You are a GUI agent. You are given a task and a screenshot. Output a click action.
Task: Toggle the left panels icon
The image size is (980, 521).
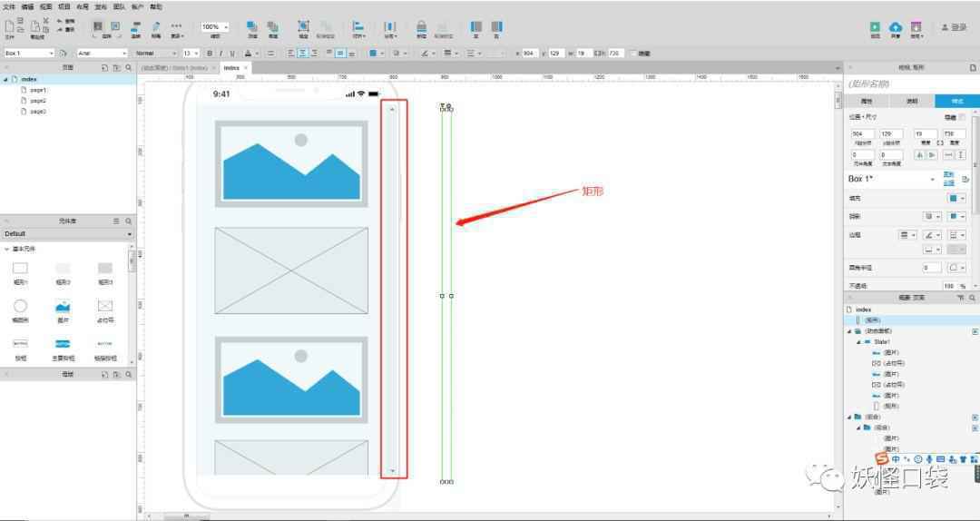[476, 26]
